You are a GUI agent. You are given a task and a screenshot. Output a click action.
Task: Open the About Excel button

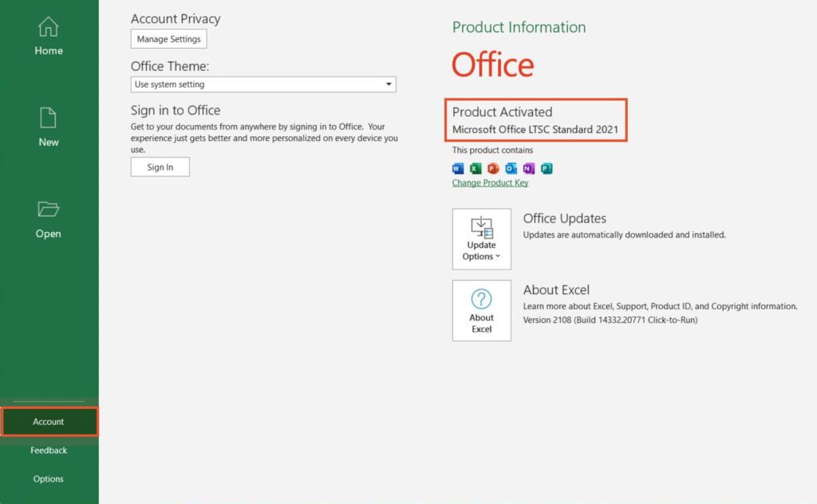click(x=482, y=310)
